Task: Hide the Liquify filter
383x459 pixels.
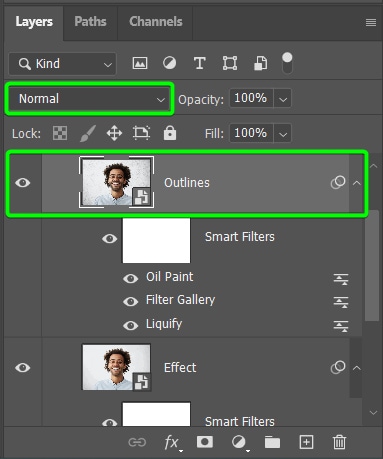Action: tap(131, 325)
